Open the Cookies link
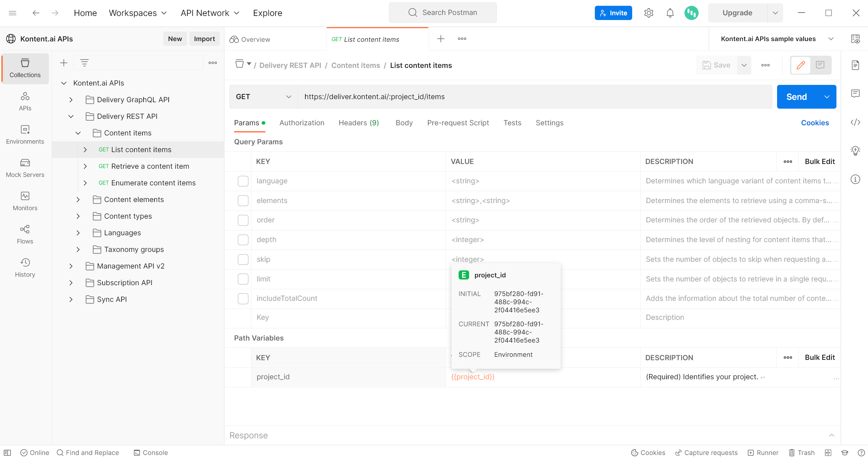 click(x=815, y=123)
